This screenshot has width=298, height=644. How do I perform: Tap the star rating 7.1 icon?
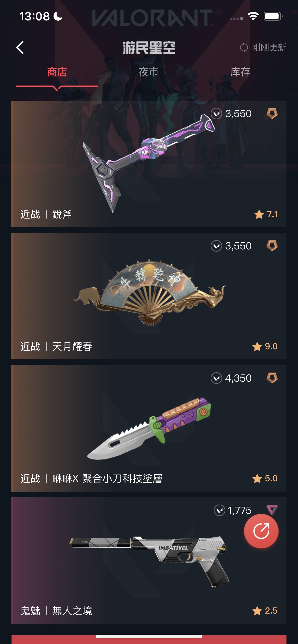(259, 214)
